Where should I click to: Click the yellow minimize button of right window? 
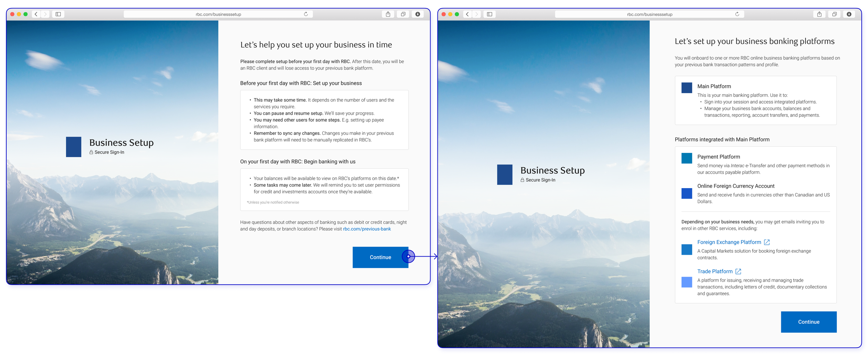click(450, 14)
